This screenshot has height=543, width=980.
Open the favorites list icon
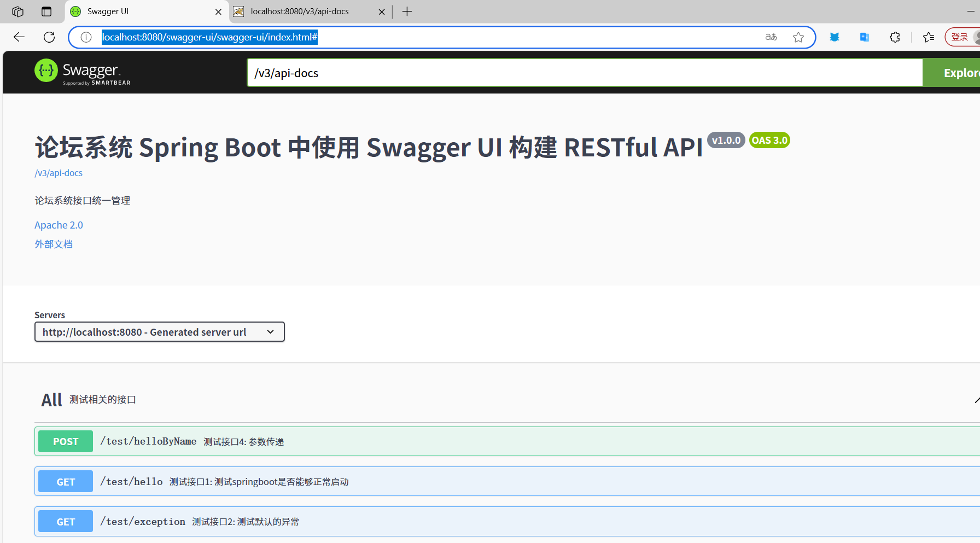coord(929,37)
